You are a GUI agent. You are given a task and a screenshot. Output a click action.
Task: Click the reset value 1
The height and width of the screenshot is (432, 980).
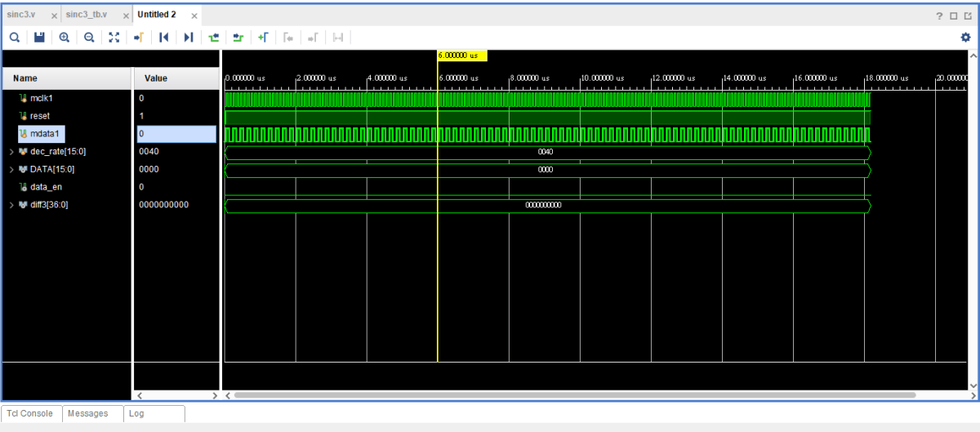141,116
